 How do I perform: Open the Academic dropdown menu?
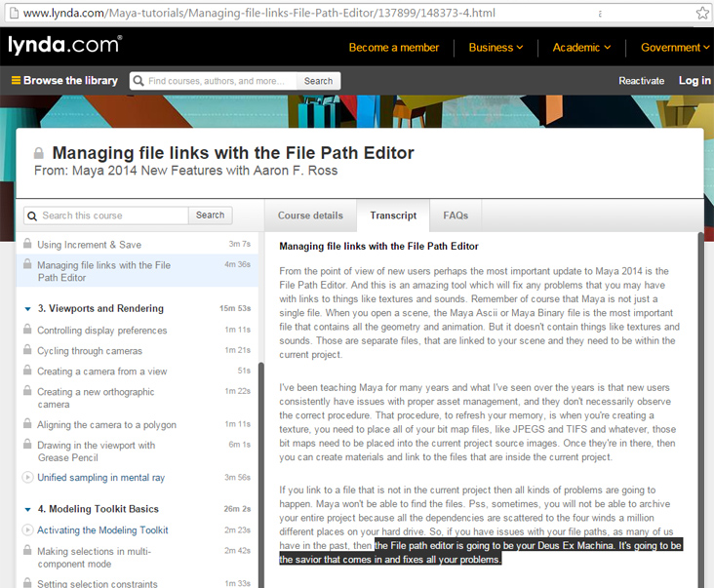click(x=581, y=47)
